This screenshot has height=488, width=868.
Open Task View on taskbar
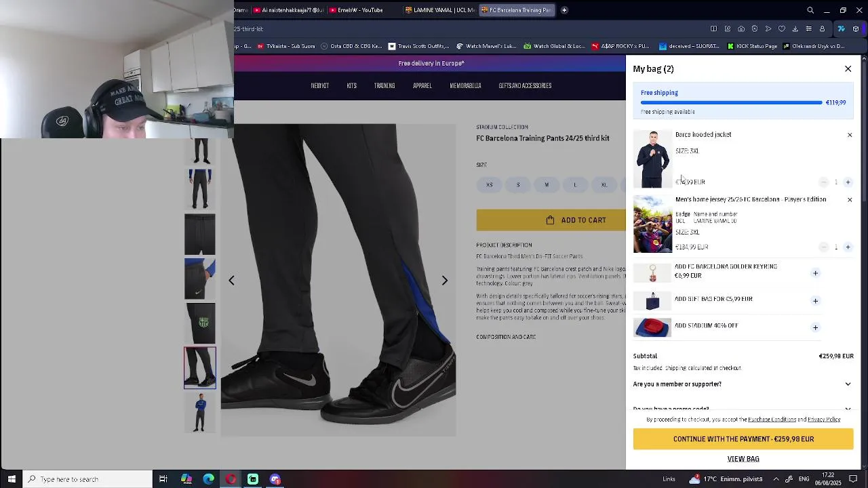[x=163, y=479]
